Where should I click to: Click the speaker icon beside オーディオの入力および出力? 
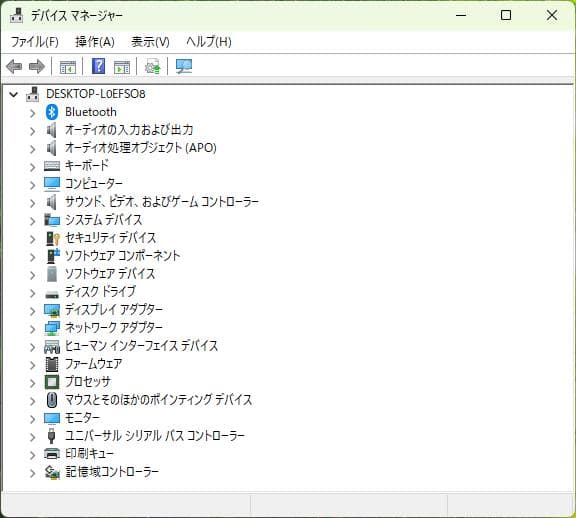(52, 130)
